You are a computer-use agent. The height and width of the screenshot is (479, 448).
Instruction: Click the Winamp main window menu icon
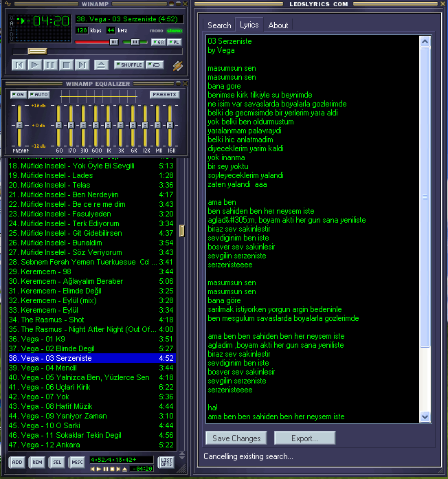pyautogui.click(x=8, y=4)
